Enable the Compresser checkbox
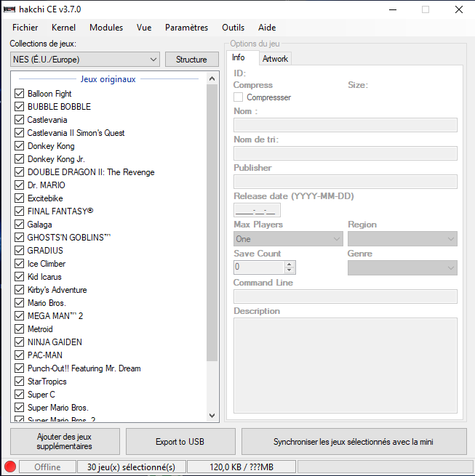 (239, 97)
